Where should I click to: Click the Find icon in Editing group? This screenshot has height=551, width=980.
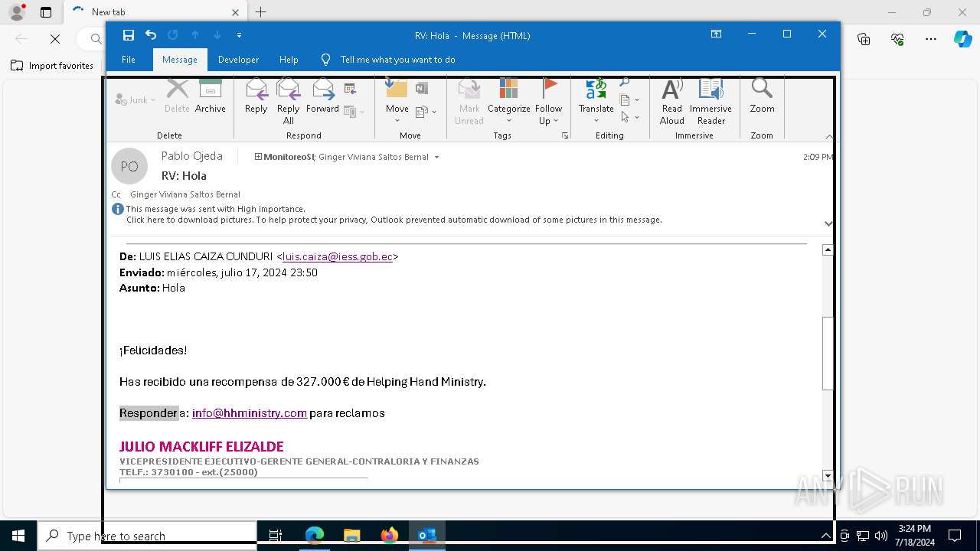[624, 83]
